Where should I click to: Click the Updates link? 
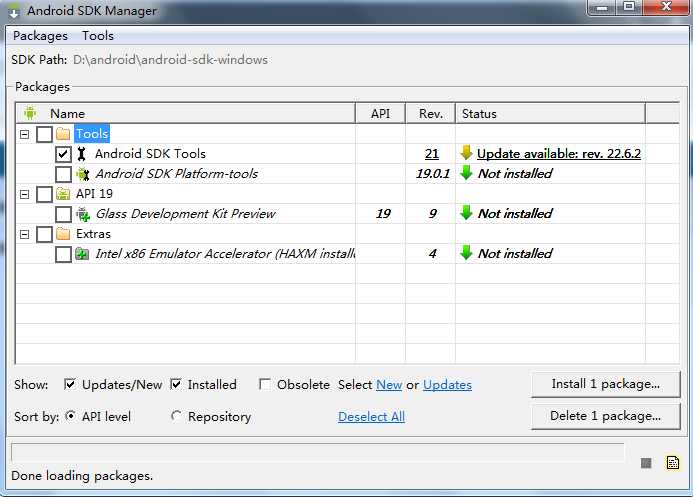click(x=447, y=385)
